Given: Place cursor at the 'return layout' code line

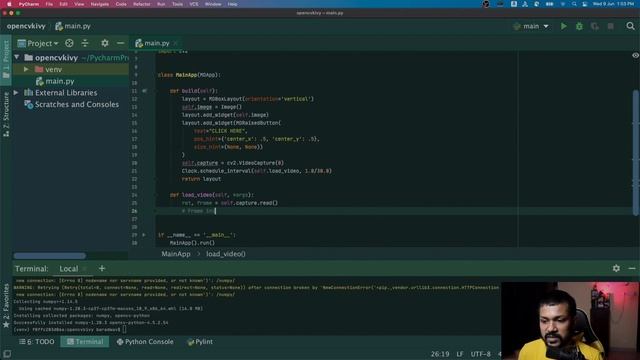Looking at the screenshot, I should (201, 179).
